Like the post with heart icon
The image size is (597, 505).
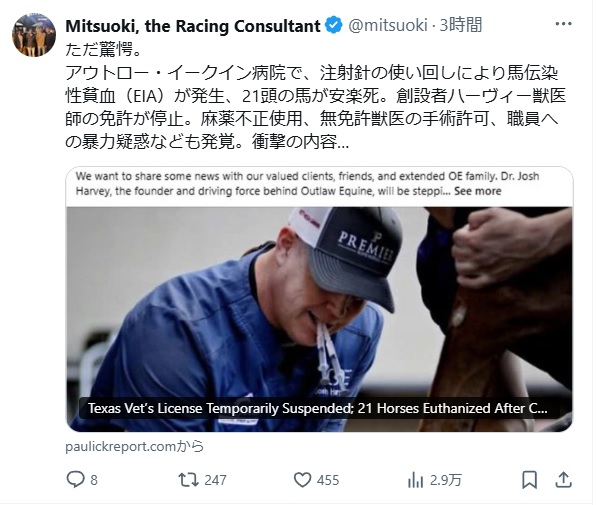click(x=302, y=480)
